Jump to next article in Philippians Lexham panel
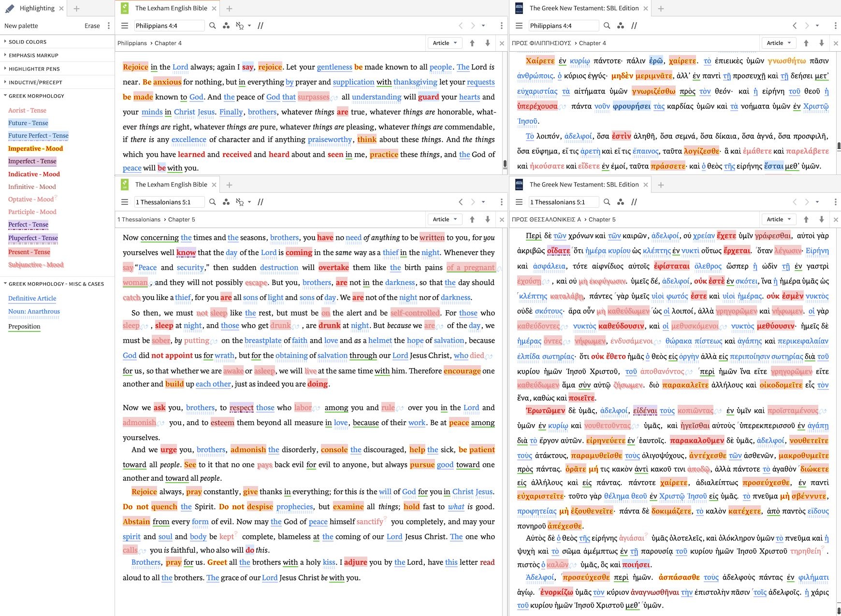This screenshot has width=841, height=616. click(x=487, y=43)
